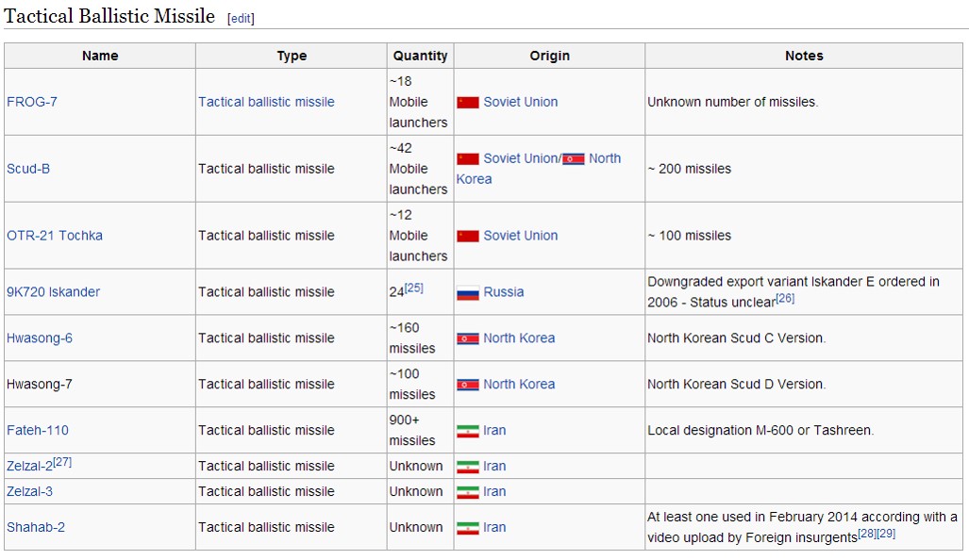
Task: Click the Origin column header
Action: click(x=549, y=56)
